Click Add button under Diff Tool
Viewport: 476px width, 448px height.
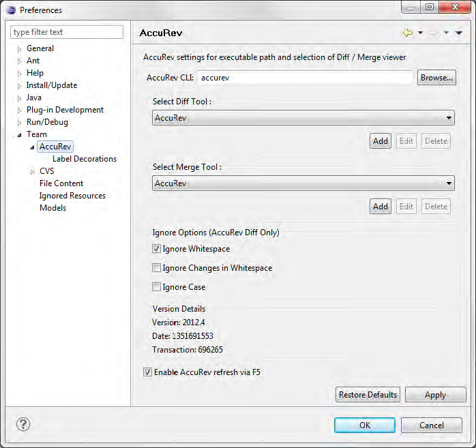pos(381,141)
